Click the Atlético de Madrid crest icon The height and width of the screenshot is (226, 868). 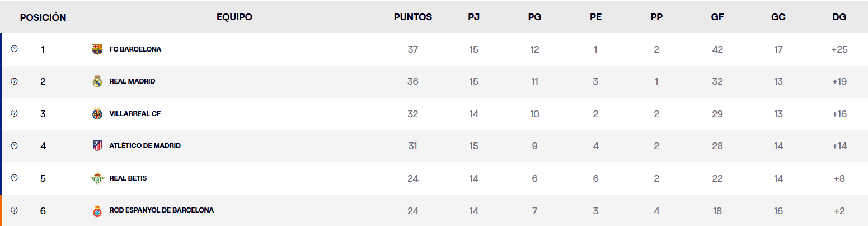97,146
